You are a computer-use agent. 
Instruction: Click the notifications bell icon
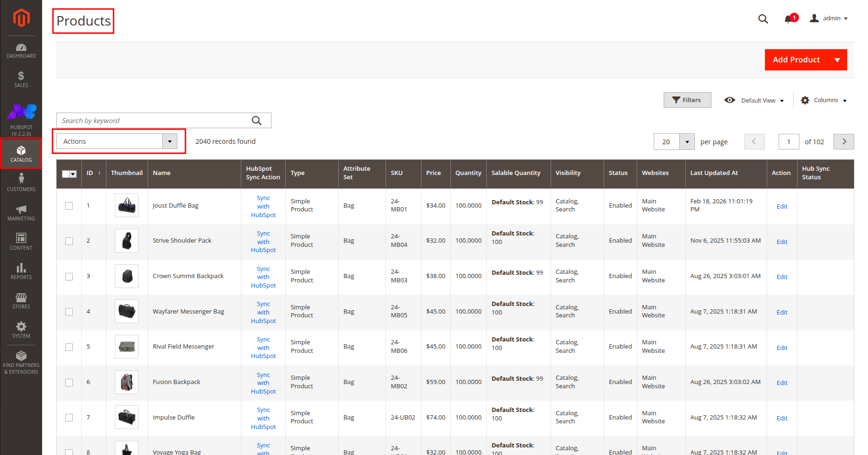tap(788, 19)
